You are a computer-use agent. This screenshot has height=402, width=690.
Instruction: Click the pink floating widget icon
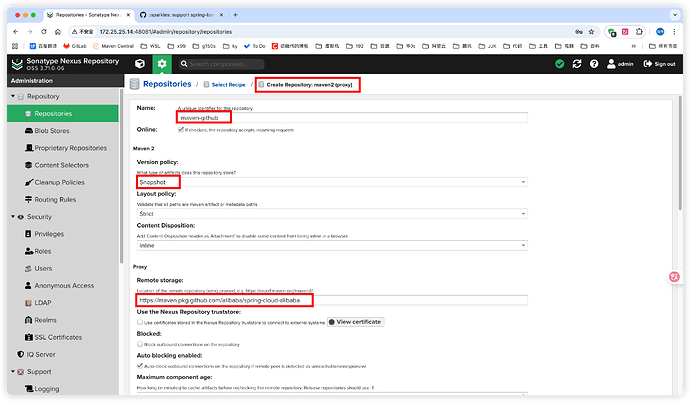674,277
